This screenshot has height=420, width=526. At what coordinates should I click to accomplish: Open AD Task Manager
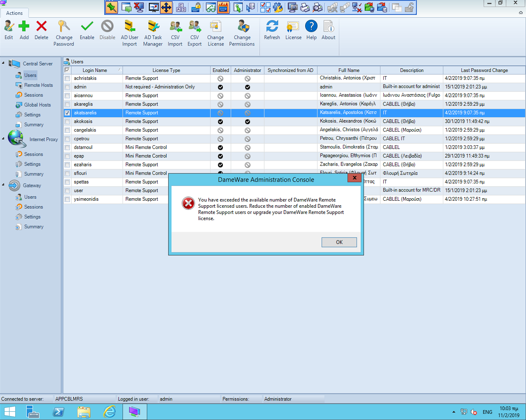153,34
